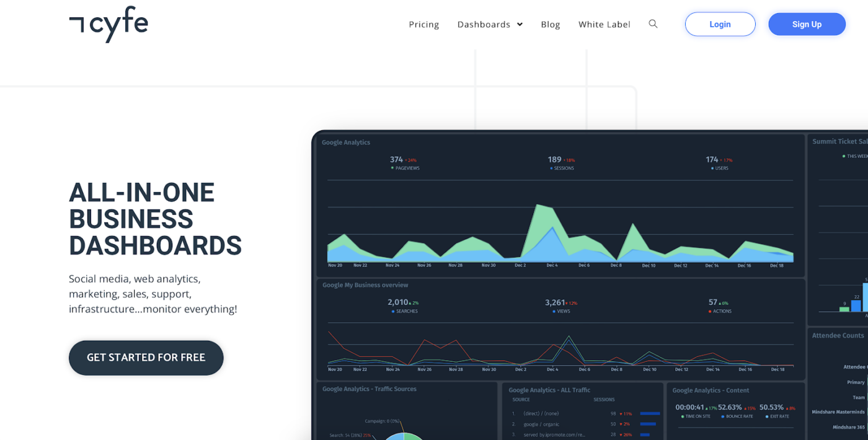Click Get Started For Free
This screenshot has width=868, height=440.
pyautogui.click(x=146, y=358)
